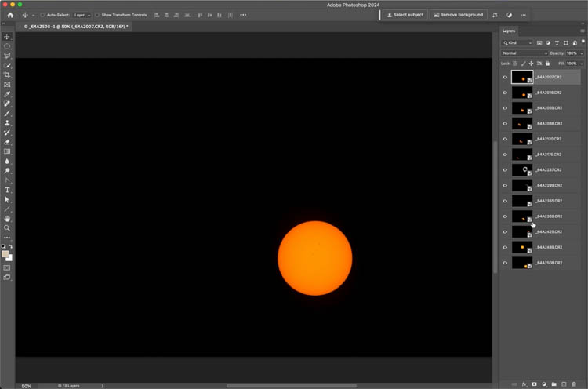This screenshot has height=389, width=588.
Task: Add a layer mask
Action: click(535, 384)
